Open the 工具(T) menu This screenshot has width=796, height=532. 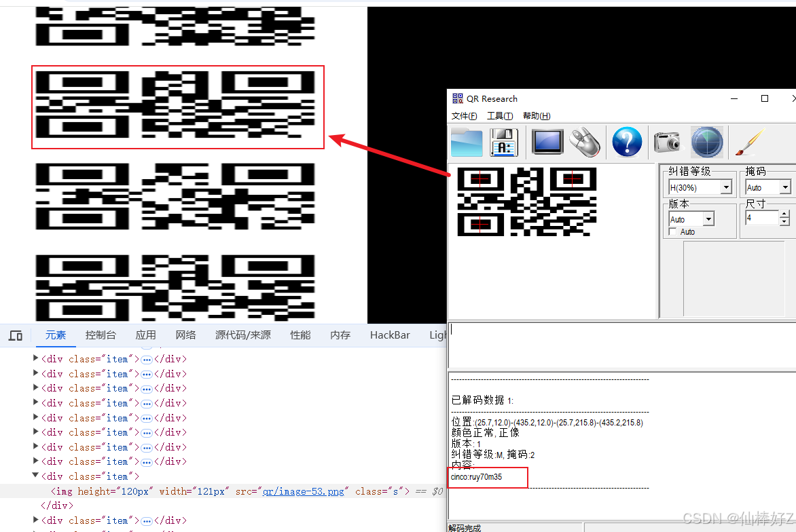tap(500, 115)
